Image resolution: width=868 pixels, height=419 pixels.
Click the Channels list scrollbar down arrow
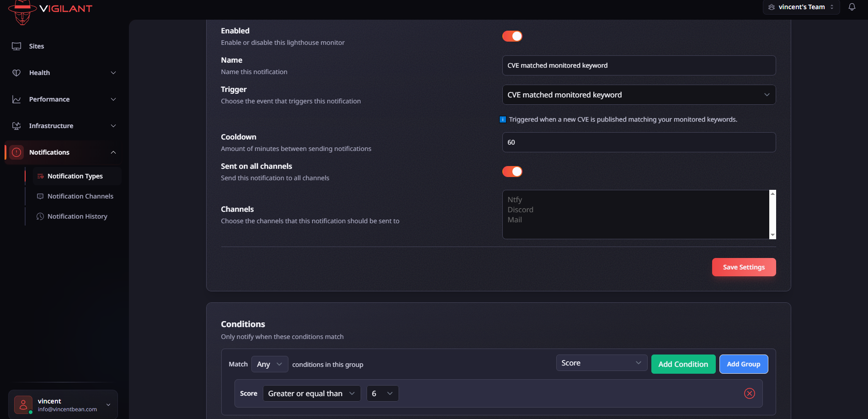click(x=772, y=235)
